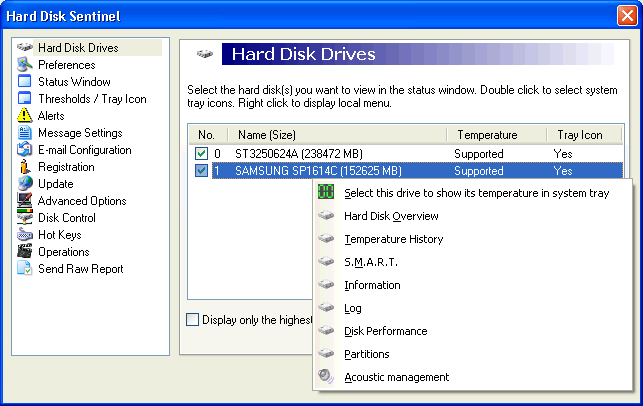This screenshot has height=406, width=643.
Task: Go to Status Window settings
Action: point(74,82)
